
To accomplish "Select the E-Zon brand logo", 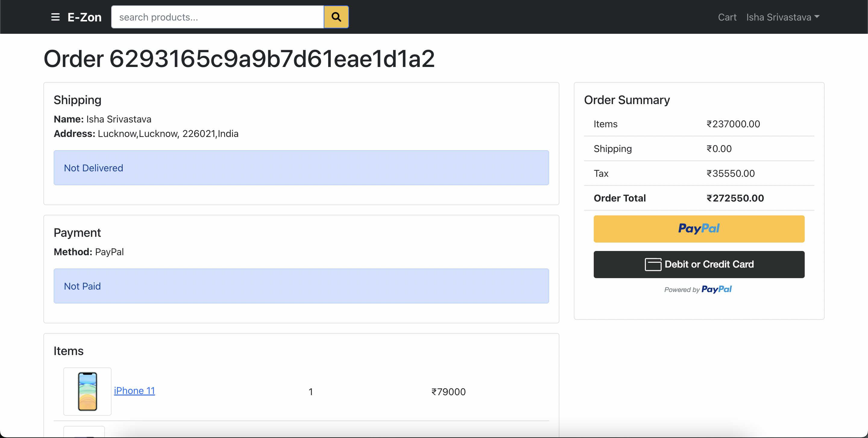I will (84, 17).
